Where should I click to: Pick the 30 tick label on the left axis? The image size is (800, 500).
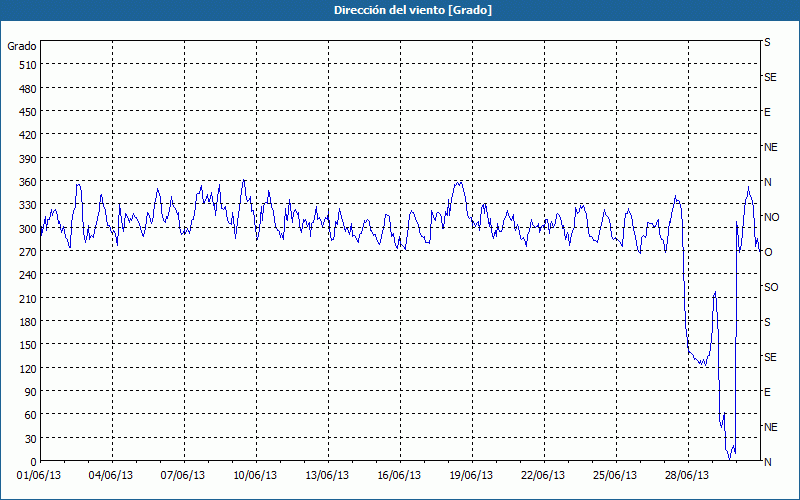(31, 439)
